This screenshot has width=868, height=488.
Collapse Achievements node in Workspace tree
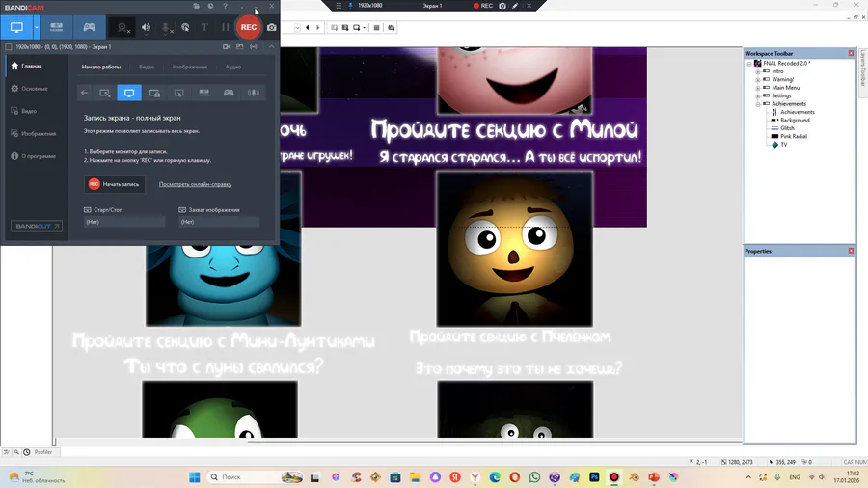point(758,104)
